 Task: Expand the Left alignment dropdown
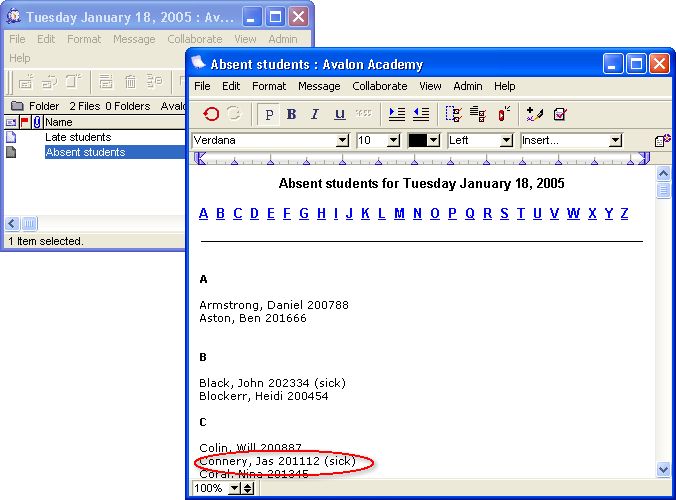tap(506, 141)
